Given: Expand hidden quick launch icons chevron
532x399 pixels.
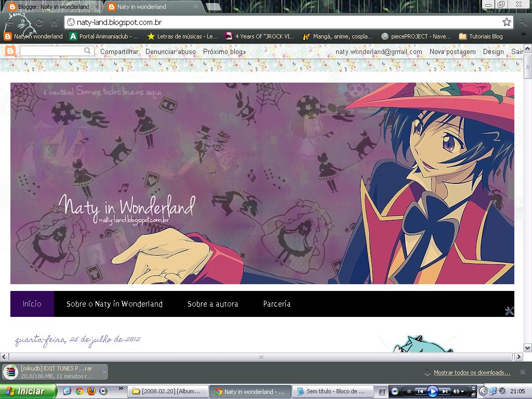Looking at the screenshot, I should coord(121,389).
